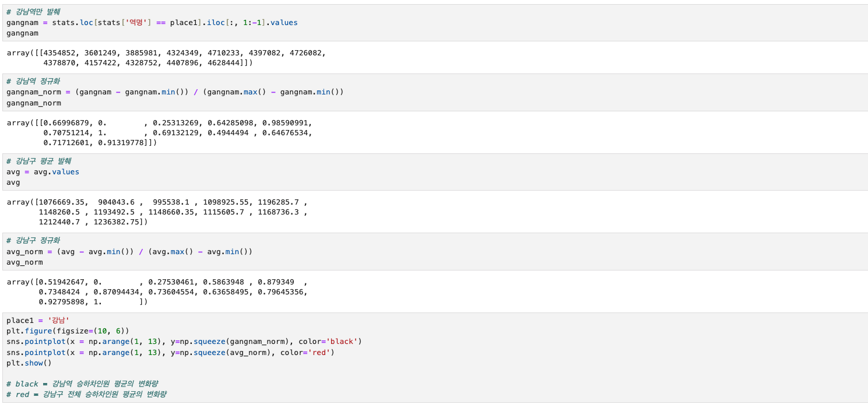Click the avg_norm formula code line
Screen dimensions: 868x404
pyautogui.click(x=129, y=252)
